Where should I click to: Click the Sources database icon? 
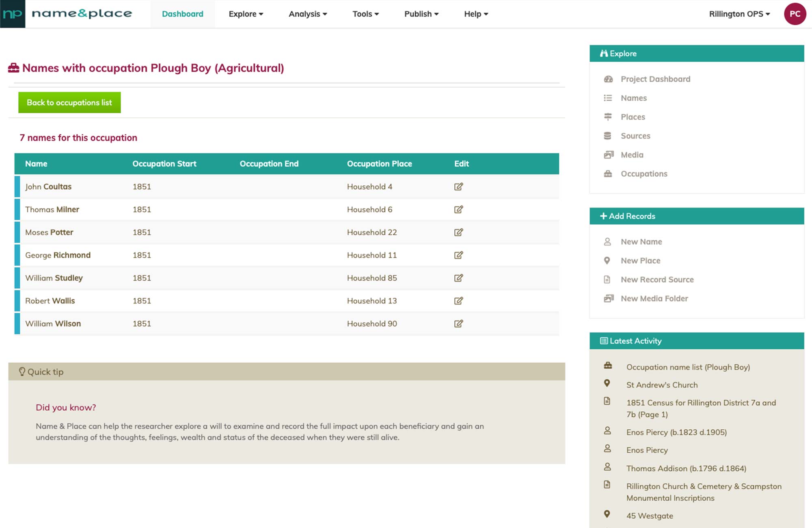(x=608, y=136)
